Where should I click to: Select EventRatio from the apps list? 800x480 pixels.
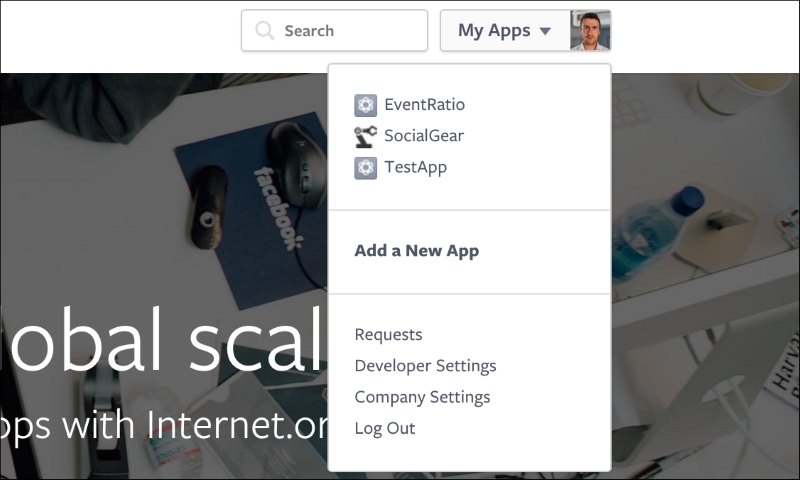tap(424, 105)
